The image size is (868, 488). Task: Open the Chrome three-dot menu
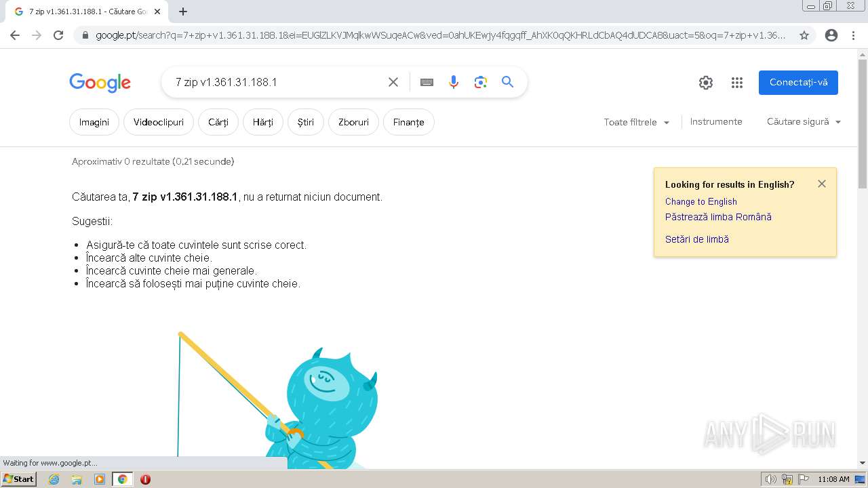point(853,35)
